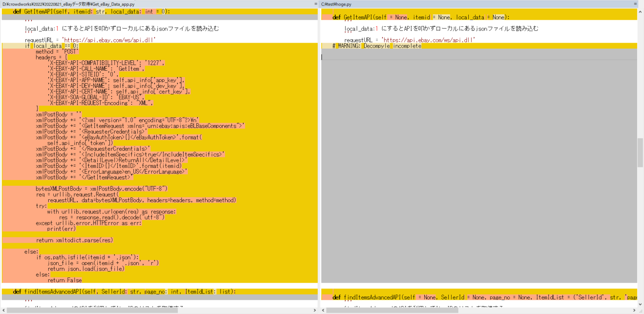The width and height of the screenshot is (644, 314).
Task: Click the hoge.py pane header menu icon
Action: [x=635, y=4]
